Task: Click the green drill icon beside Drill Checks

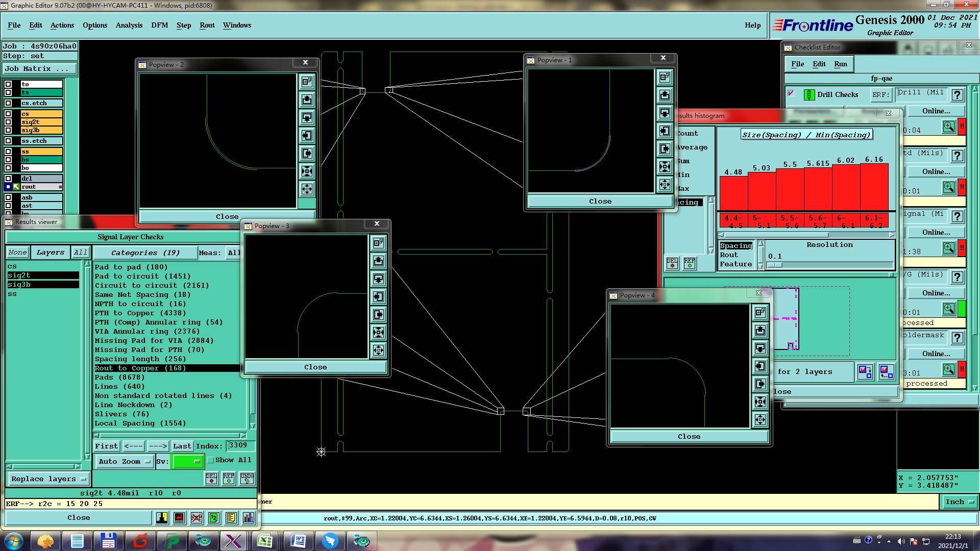Action: tap(809, 94)
